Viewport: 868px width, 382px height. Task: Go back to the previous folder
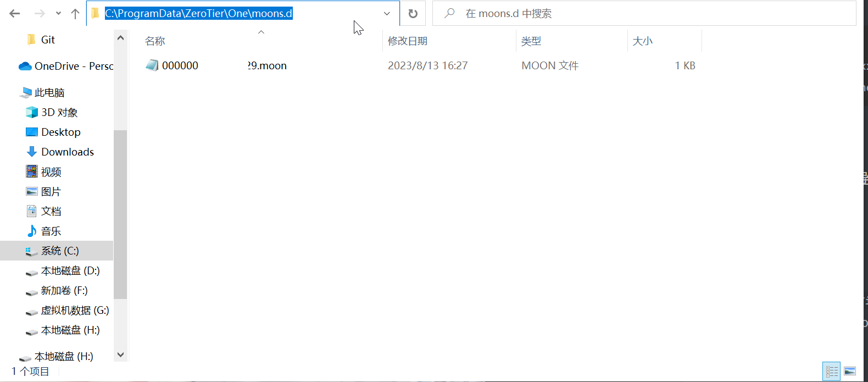(15, 14)
